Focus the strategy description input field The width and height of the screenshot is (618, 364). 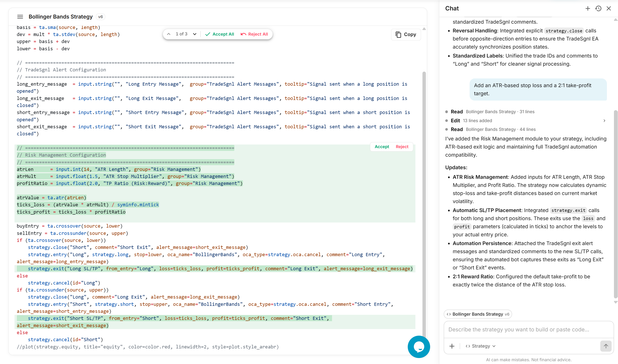click(528, 329)
